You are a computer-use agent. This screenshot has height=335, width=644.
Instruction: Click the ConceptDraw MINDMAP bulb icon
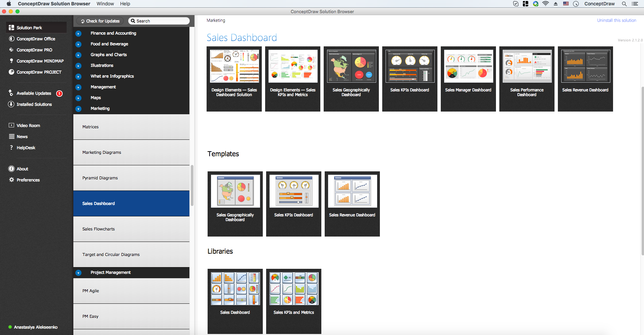pos(11,61)
